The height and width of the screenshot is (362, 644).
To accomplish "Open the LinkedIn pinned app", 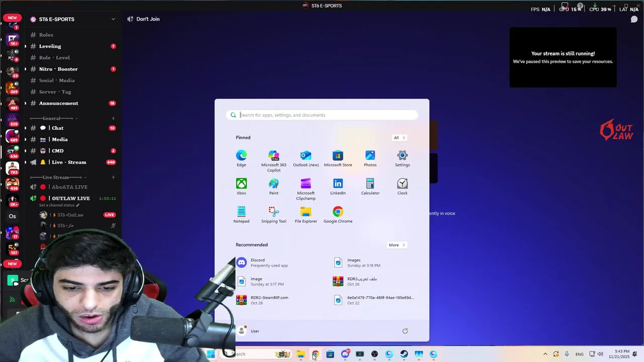I will point(338,187).
